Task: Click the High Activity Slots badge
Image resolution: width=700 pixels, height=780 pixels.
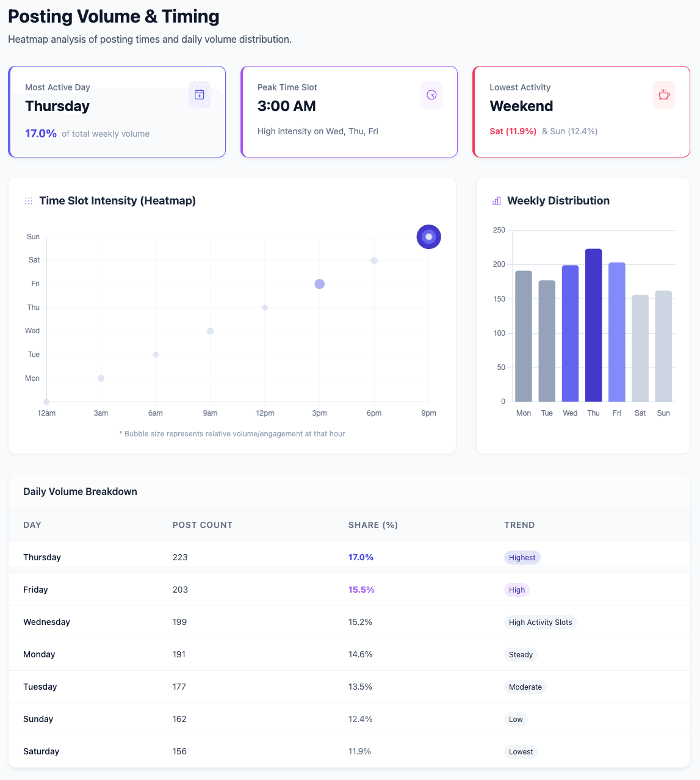Action: (x=540, y=622)
